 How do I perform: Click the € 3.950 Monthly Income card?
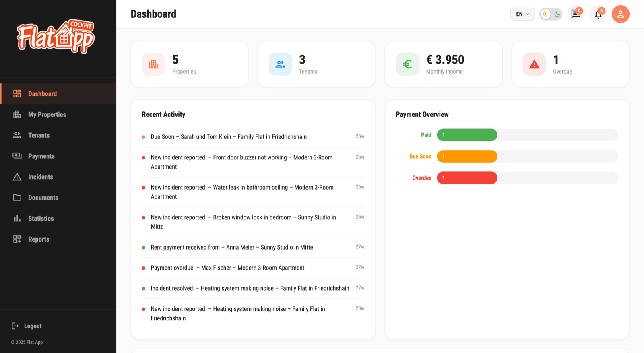[x=444, y=64]
